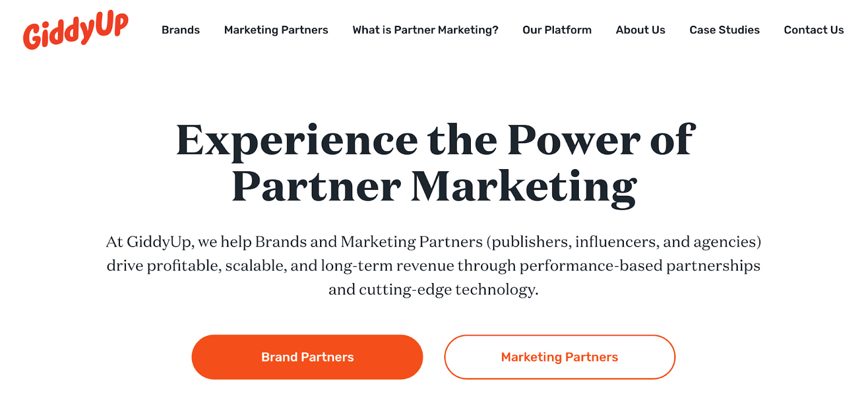Click the GiddyUp logo
This screenshot has height=411, width=868.
pos(75,30)
